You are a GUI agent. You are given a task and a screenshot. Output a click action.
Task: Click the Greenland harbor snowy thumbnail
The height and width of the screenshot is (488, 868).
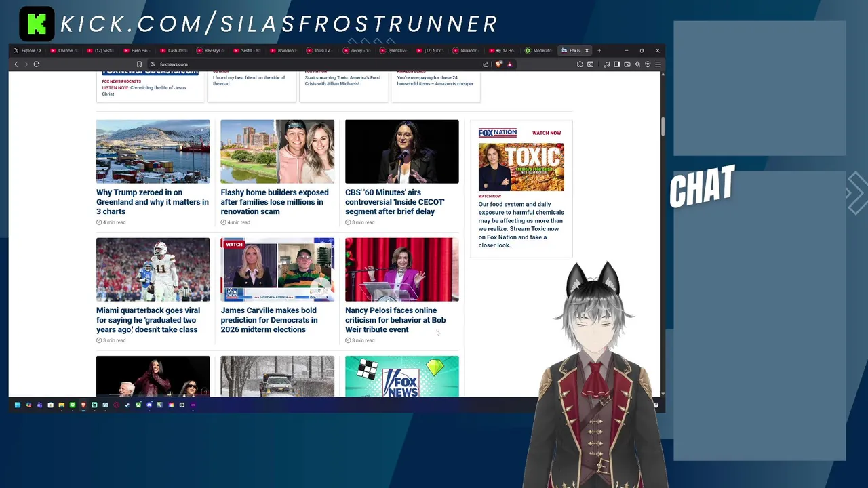click(153, 152)
